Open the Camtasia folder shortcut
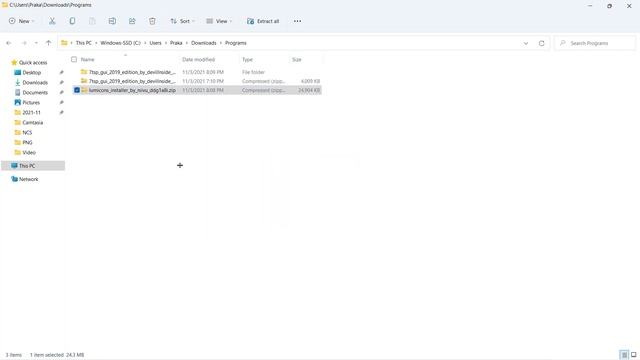 (x=32, y=122)
